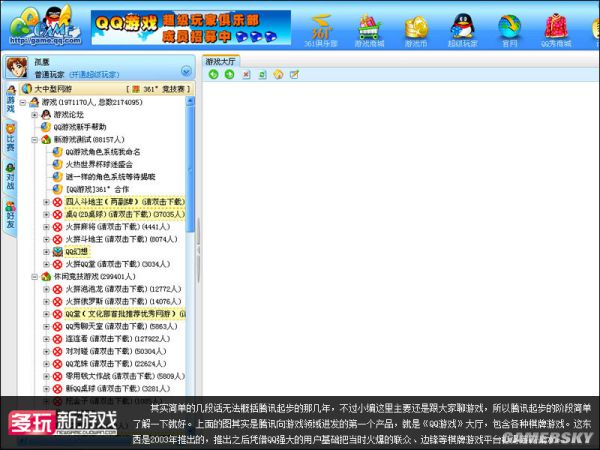
Task: Click the 开通超级玩家 link
Action: tap(94, 74)
